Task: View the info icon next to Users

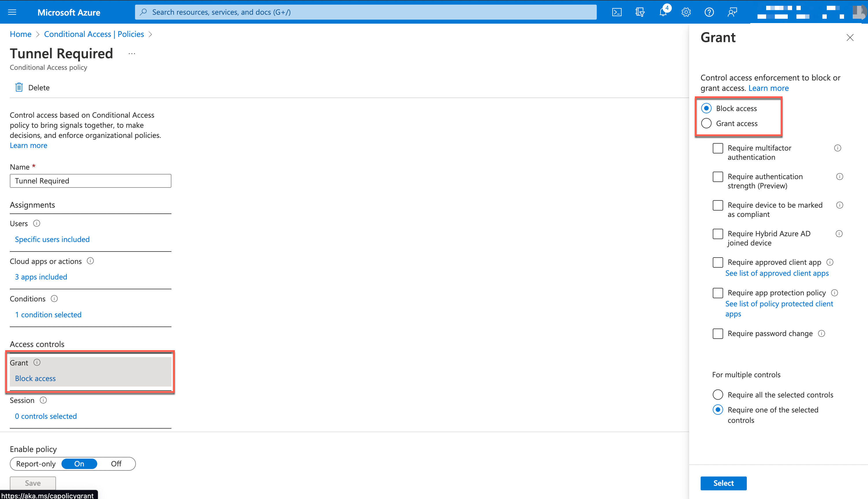Action: tap(37, 223)
